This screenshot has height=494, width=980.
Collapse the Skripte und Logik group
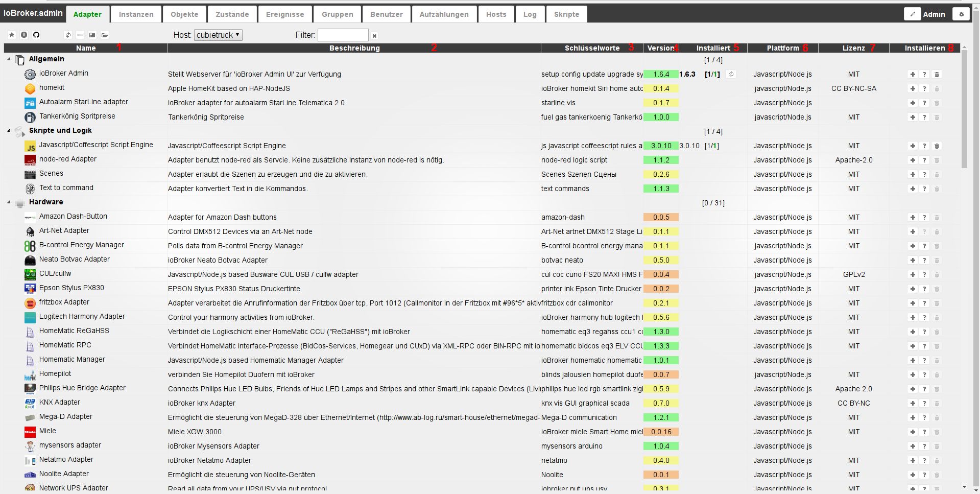pos(9,131)
